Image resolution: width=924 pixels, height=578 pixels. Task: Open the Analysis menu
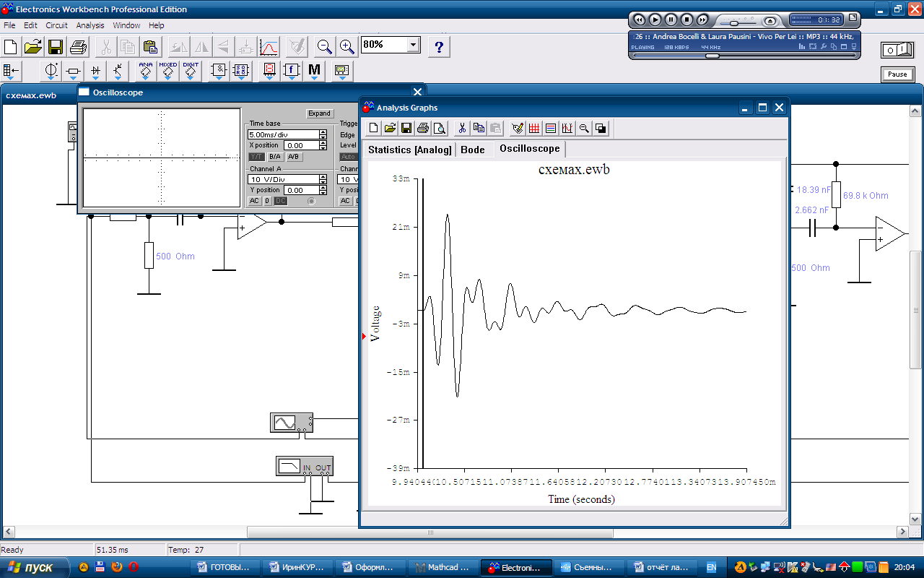(x=90, y=25)
